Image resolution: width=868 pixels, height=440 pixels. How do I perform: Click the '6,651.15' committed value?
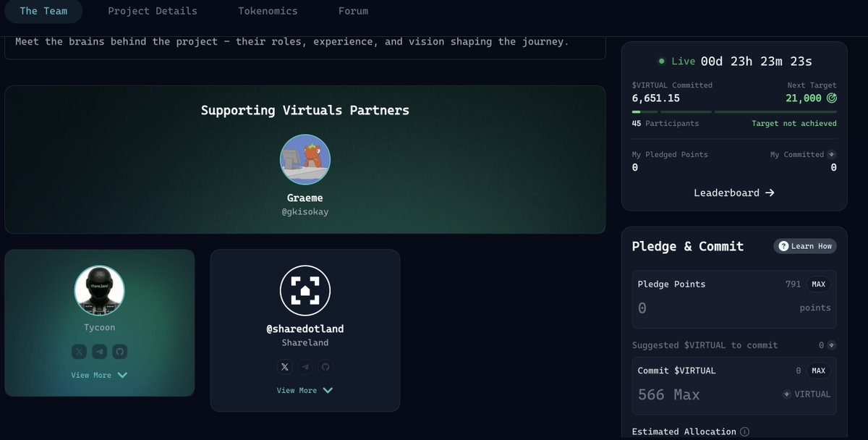[x=656, y=98]
